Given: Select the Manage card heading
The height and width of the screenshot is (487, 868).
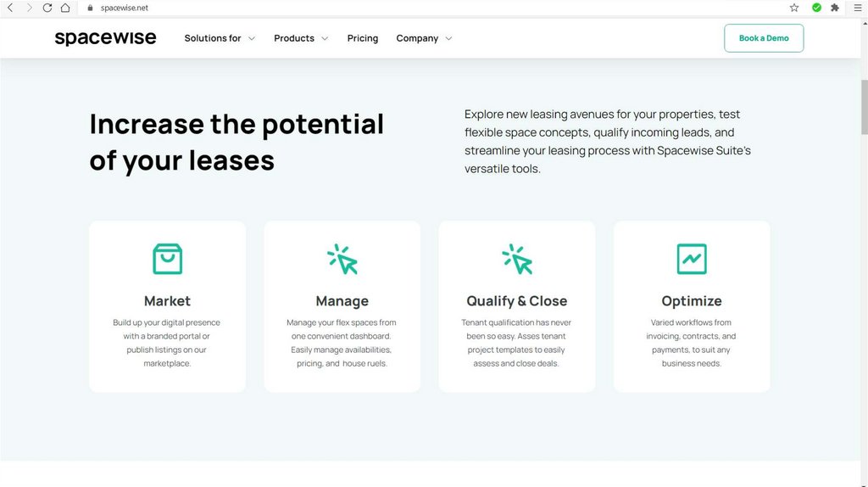Looking at the screenshot, I should click(x=342, y=301).
